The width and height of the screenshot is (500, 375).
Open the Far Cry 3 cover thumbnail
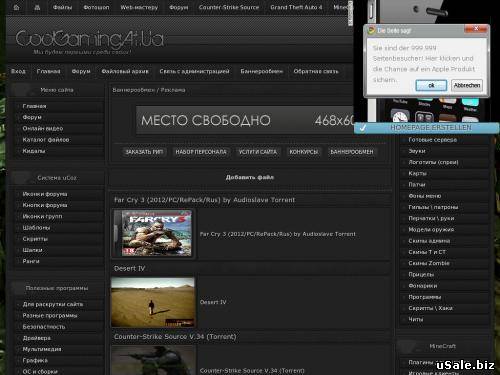click(x=153, y=233)
